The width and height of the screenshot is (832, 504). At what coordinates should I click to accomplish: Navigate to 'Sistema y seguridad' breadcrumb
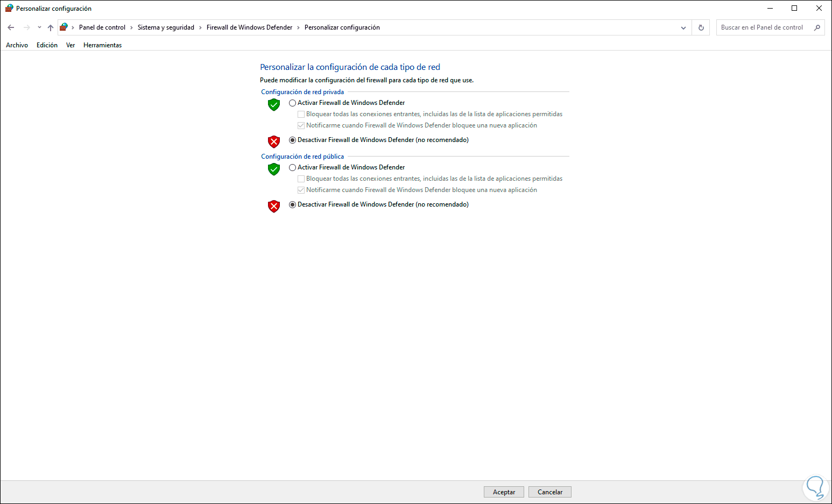pyautogui.click(x=166, y=27)
